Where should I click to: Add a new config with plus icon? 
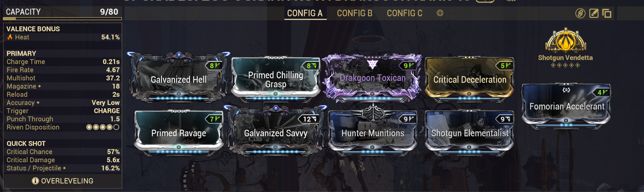[440, 13]
